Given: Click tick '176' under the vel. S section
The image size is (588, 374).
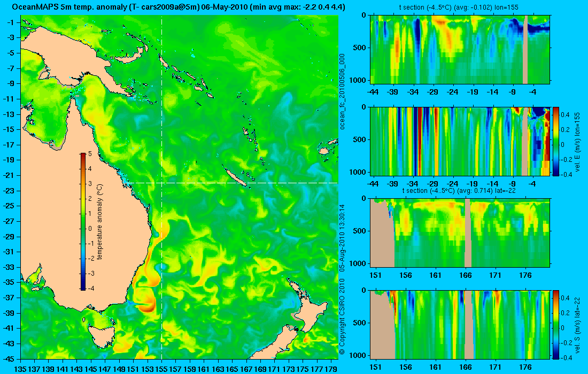Looking at the screenshot, I should 525,367.
